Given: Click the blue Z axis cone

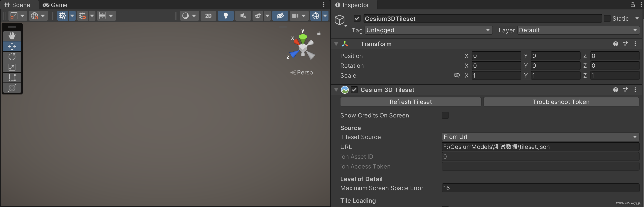Looking at the screenshot, I should click(294, 54).
